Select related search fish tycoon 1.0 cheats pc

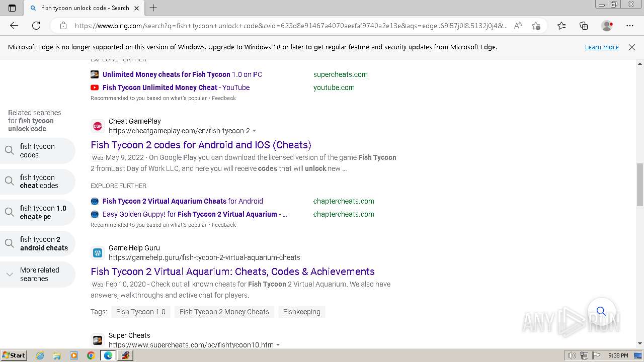[x=37, y=212]
